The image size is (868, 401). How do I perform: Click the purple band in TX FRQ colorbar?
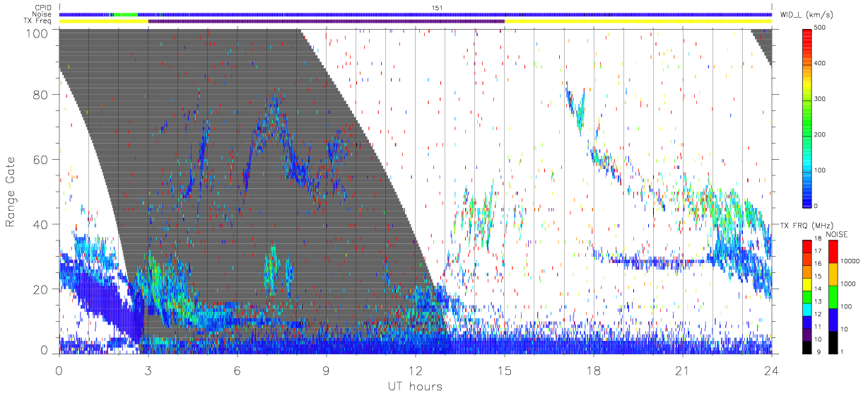[806, 333]
